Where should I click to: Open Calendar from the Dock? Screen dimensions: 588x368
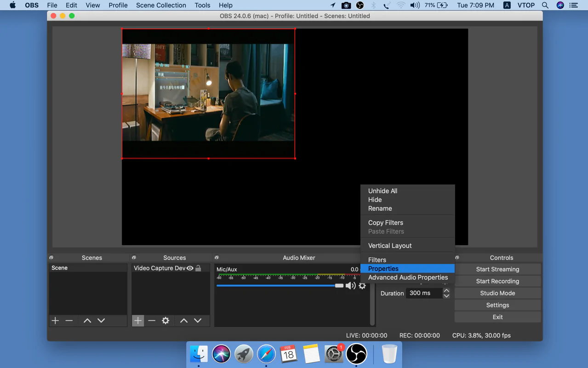[x=289, y=354]
